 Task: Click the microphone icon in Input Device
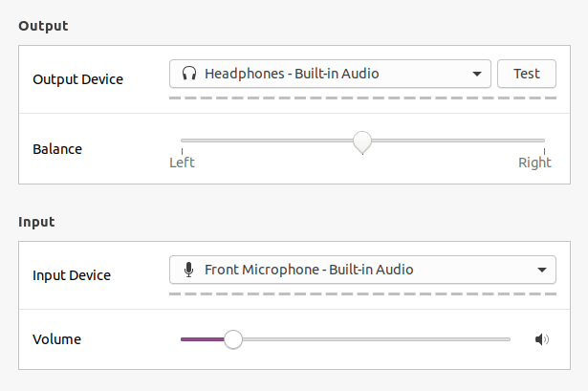point(189,270)
